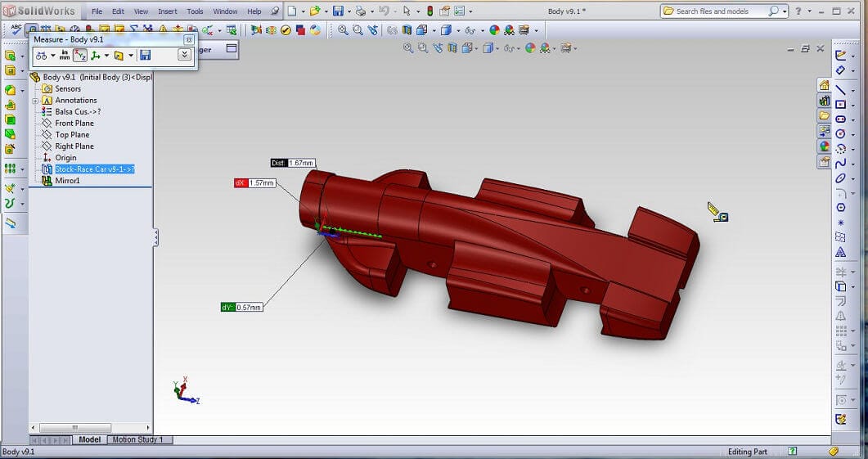This screenshot has height=459, width=868.
Task: Select the Mirror1 feature in tree
Action: [67, 181]
